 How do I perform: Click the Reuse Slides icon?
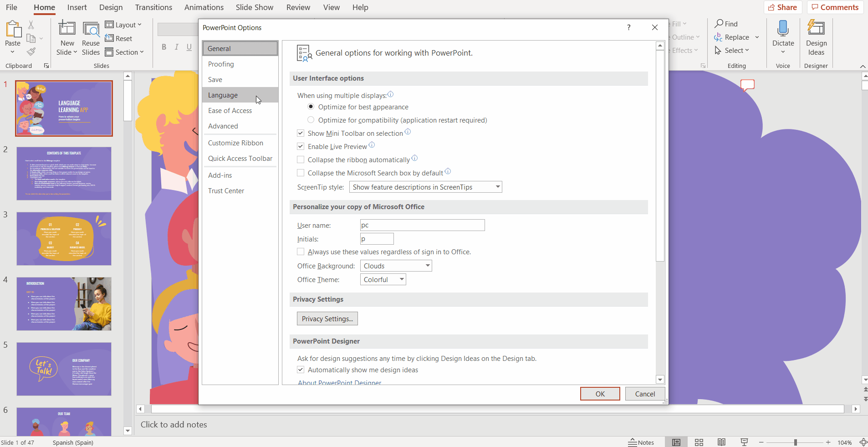(91, 29)
